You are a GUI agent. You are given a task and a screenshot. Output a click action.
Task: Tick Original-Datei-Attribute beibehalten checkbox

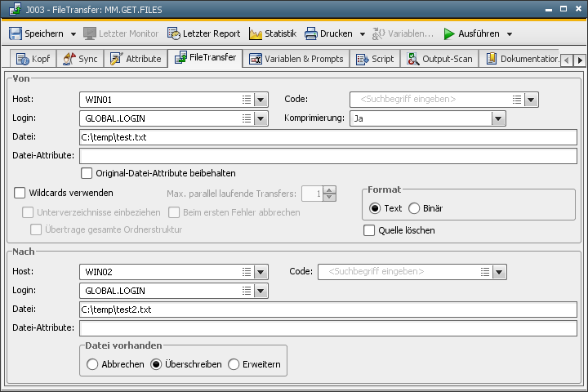(87, 173)
